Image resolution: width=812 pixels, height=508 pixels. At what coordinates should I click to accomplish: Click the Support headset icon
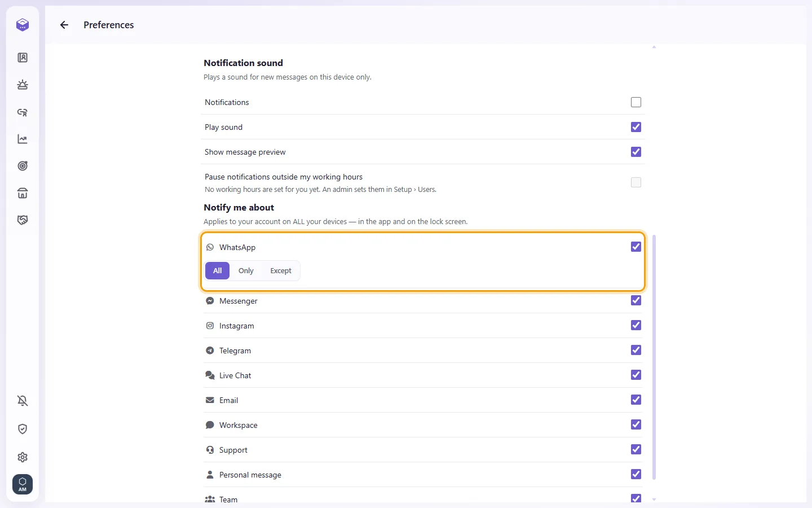pyautogui.click(x=210, y=450)
